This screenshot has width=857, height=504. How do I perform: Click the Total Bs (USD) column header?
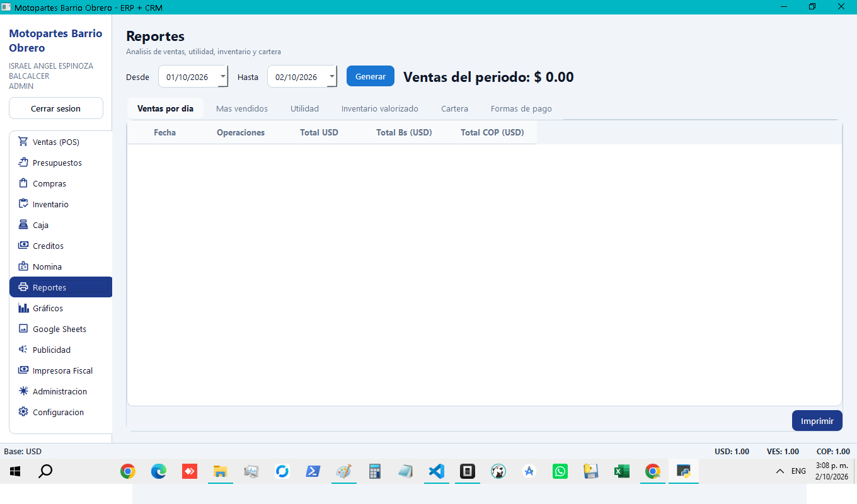coord(404,132)
